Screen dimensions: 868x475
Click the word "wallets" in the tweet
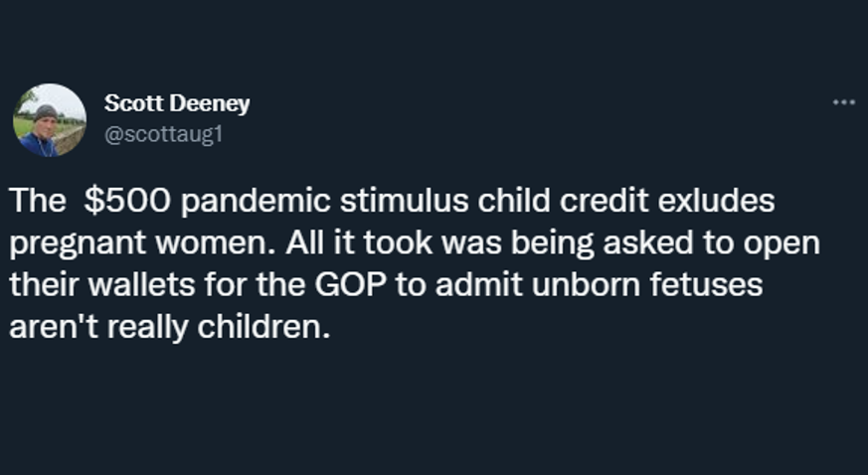(142, 285)
